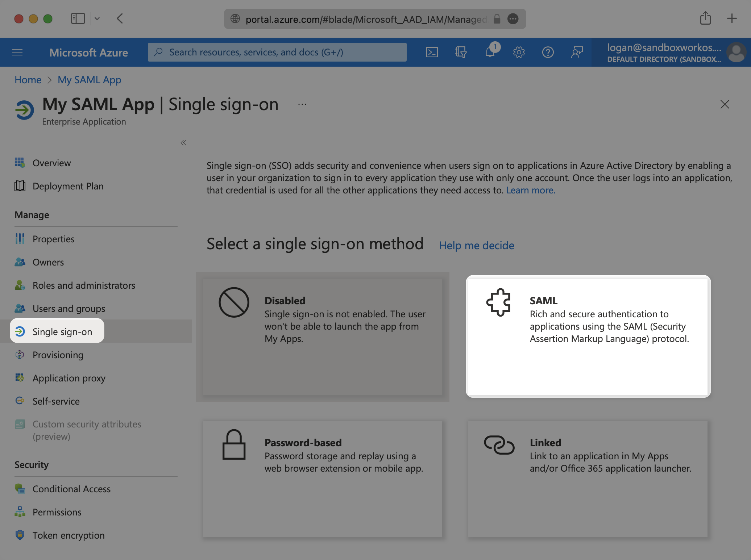Collapse the sidebar with double chevron
The width and height of the screenshot is (751, 560).
[x=183, y=143]
